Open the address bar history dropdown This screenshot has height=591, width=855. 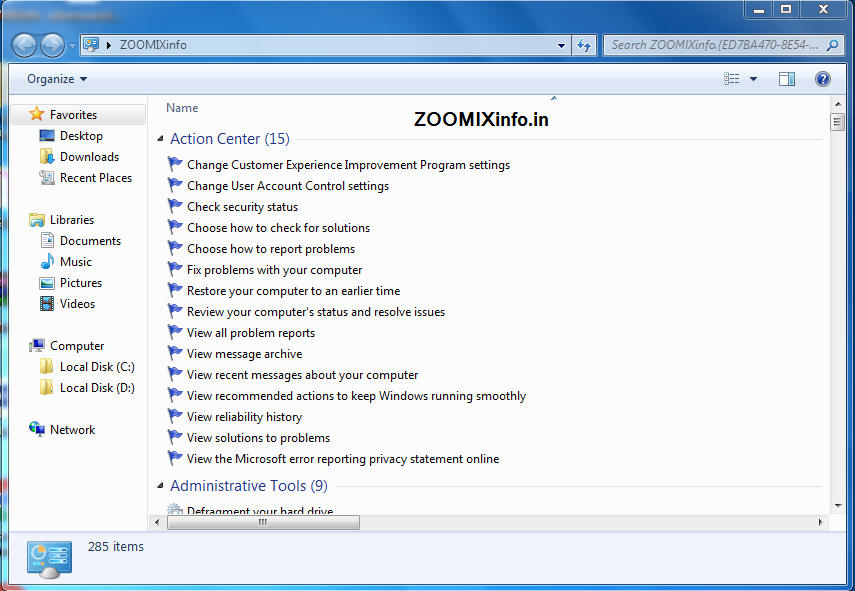(562, 45)
